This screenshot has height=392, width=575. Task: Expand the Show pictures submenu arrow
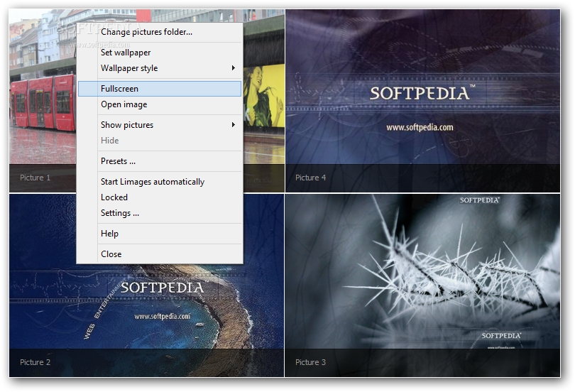(234, 125)
